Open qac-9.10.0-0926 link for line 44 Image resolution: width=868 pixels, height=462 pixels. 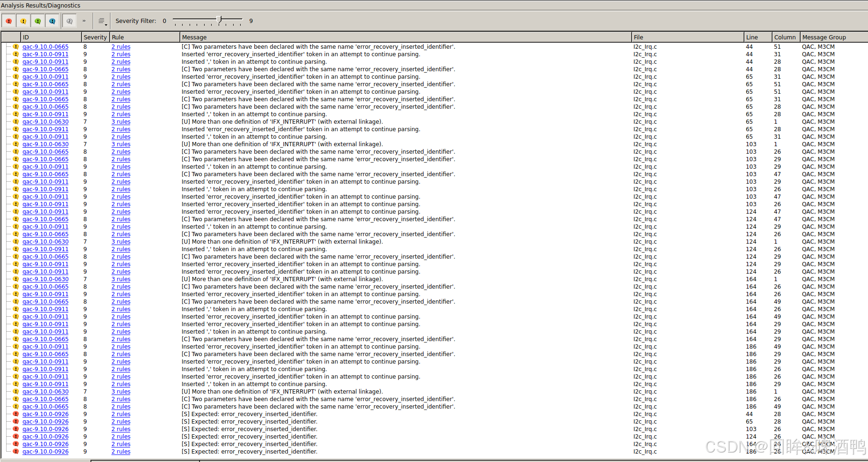click(45, 414)
